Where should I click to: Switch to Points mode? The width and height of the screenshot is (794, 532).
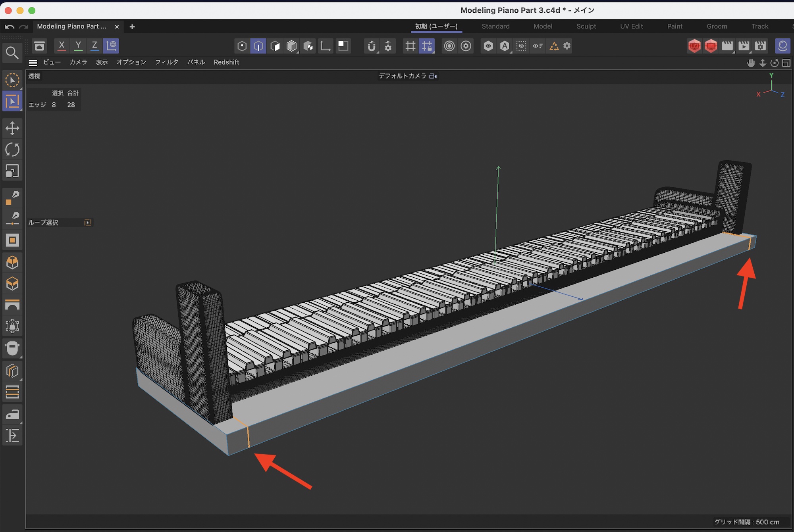[242, 46]
